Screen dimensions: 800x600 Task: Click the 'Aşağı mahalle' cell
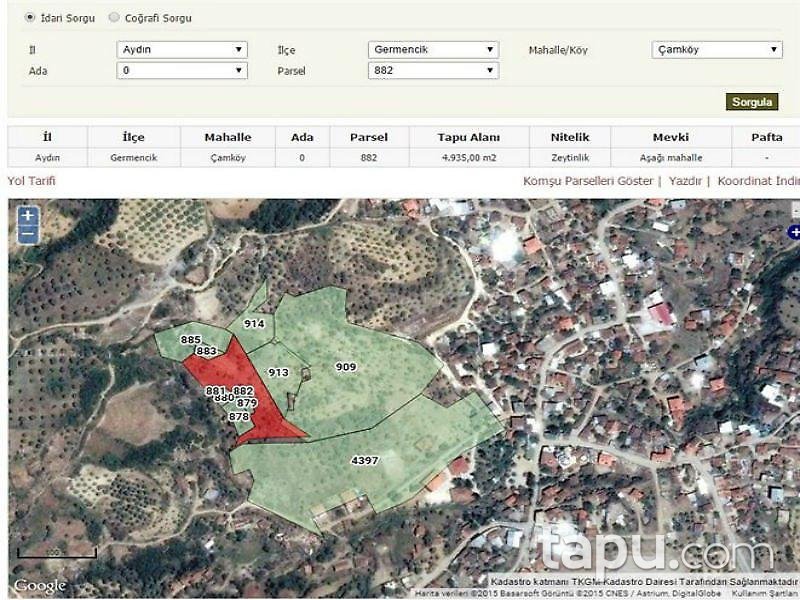[x=671, y=158]
